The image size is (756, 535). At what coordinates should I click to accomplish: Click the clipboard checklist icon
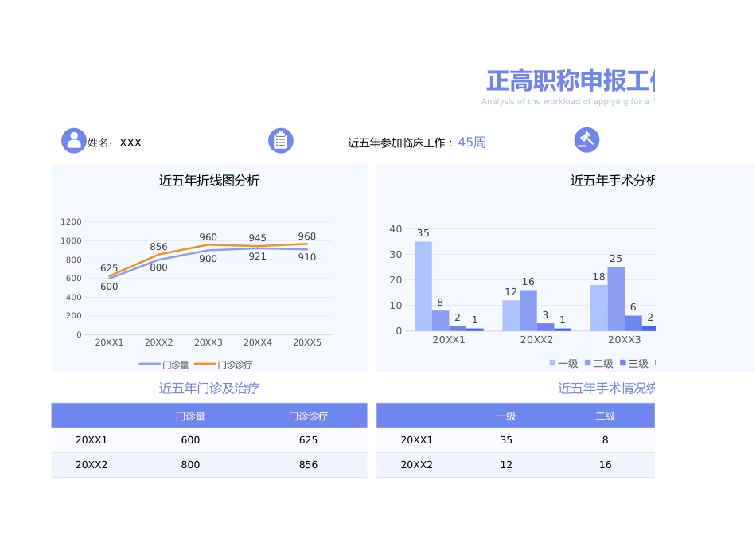[281, 141]
